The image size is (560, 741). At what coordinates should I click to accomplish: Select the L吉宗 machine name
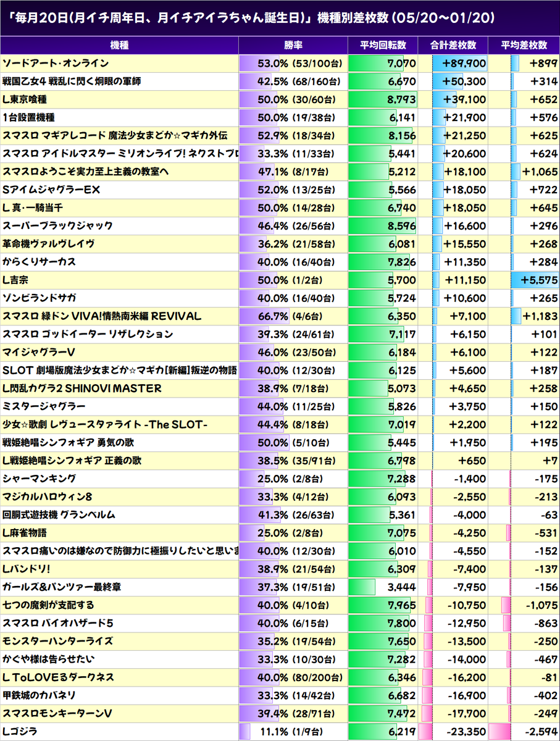click(15, 280)
